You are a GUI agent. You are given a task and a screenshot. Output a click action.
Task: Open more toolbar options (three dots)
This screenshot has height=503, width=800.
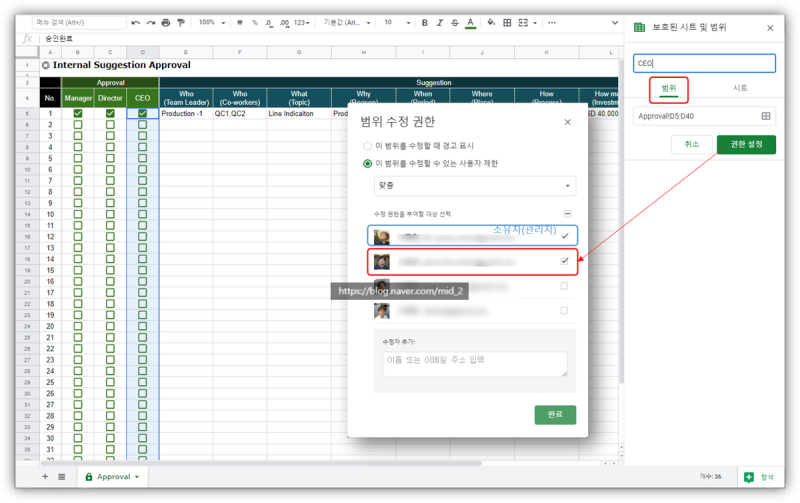(552, 22)
